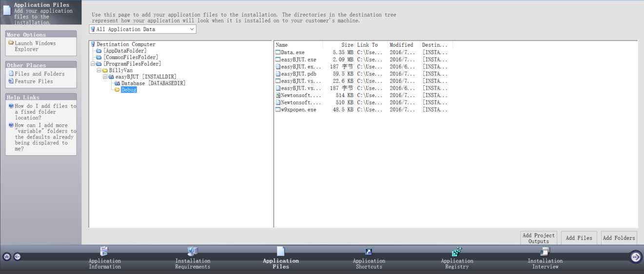This screenshot has height=274, width=644.
Task: Click Add Project Outputs button
Action: pos(539,238)
